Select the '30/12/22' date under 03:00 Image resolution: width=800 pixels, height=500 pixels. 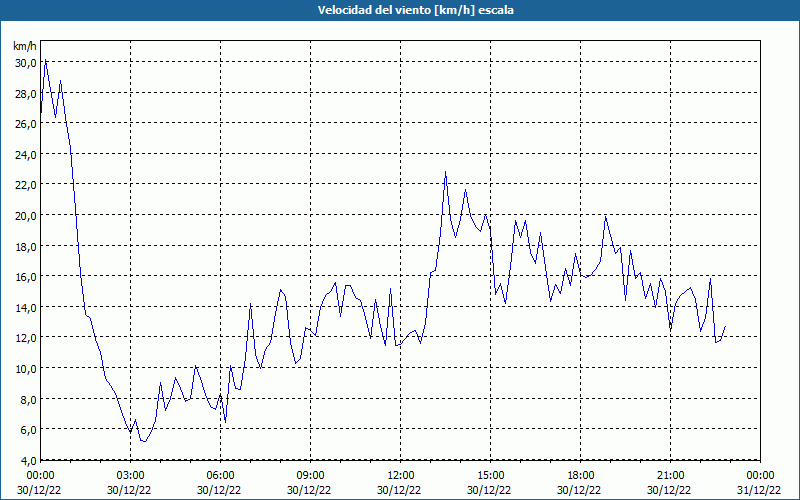point(129,490)
